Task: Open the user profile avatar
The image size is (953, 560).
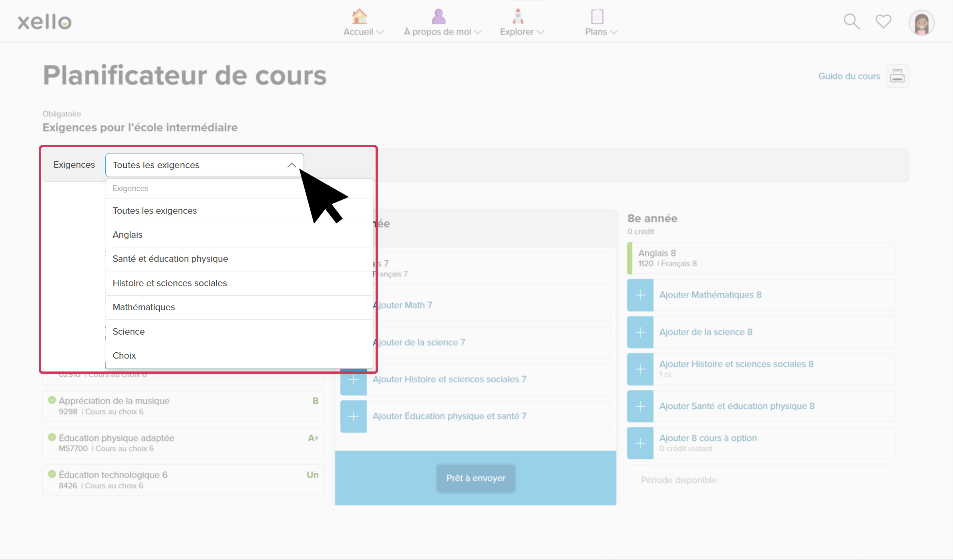Action: coord(921,23)
